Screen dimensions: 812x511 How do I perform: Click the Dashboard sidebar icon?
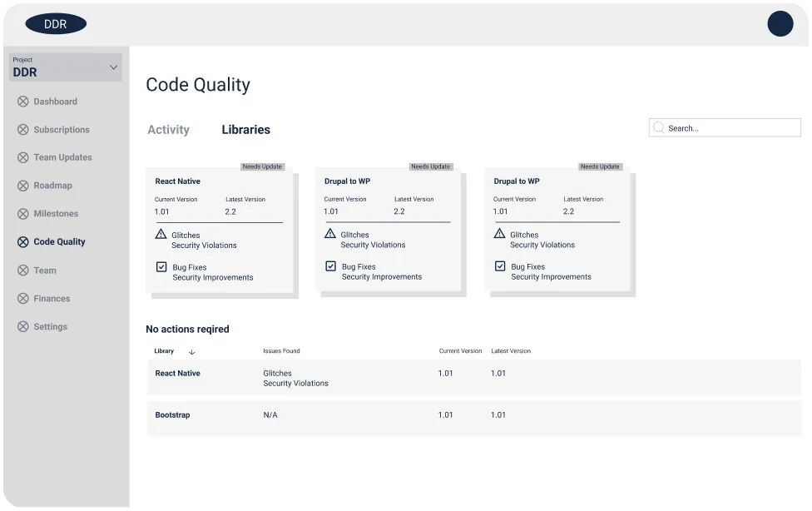[x=22, y=102]
